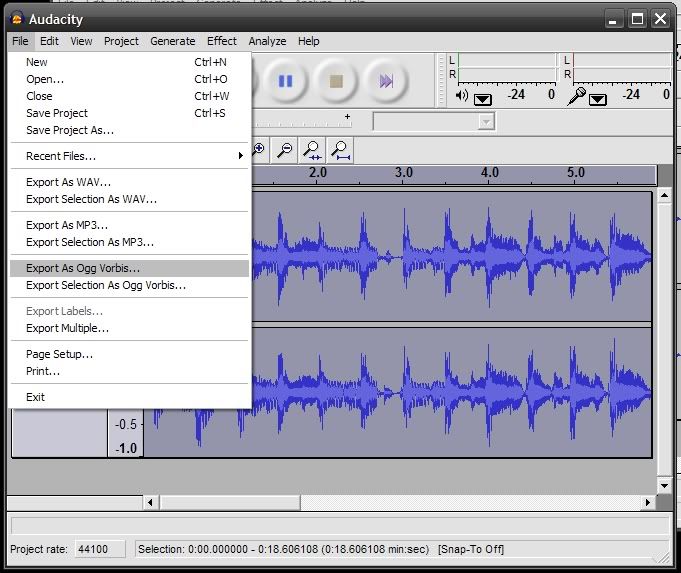Image resolution: width=681 pixels, height=573 pixels.
Task: Click in the upper stereo channel waveform
Action: (x=452, y=256)
